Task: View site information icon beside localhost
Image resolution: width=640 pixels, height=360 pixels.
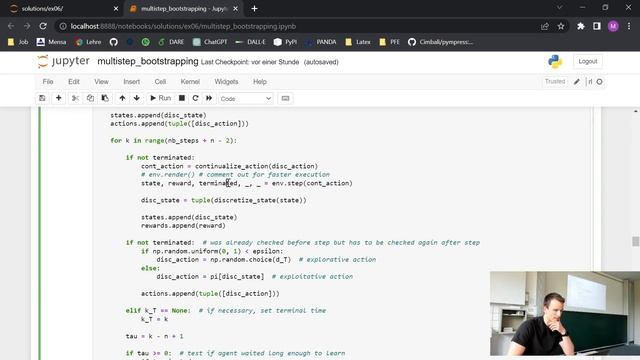Action: [x=63, y=26]
